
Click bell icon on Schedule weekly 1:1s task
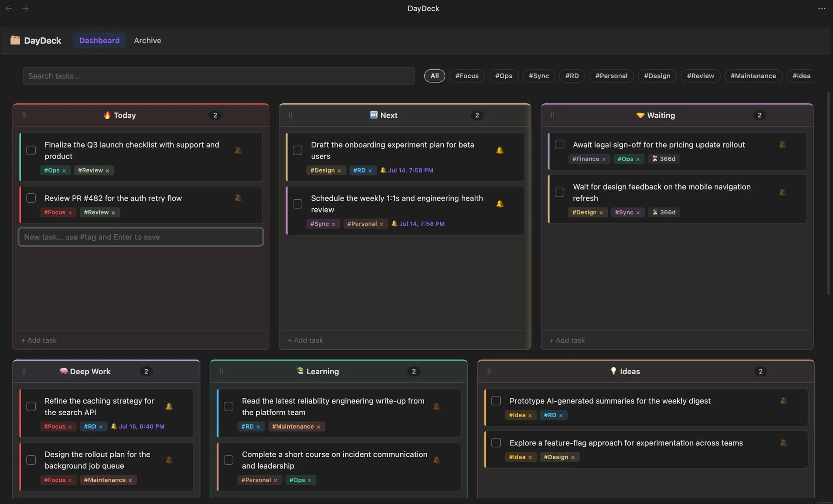pyautogui.click(x=500, y=204)
